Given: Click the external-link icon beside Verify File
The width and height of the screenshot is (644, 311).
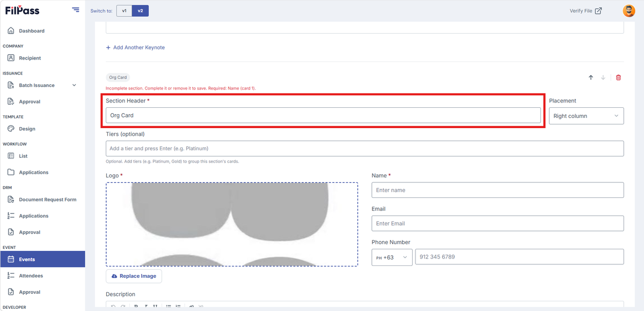Looking at the screenshot, I should tap(598, 11).
